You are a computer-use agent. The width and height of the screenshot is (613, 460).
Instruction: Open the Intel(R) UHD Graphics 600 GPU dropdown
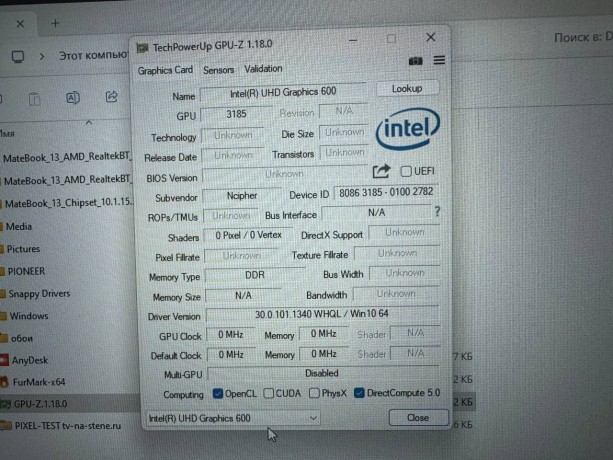[x=233, y=418]
